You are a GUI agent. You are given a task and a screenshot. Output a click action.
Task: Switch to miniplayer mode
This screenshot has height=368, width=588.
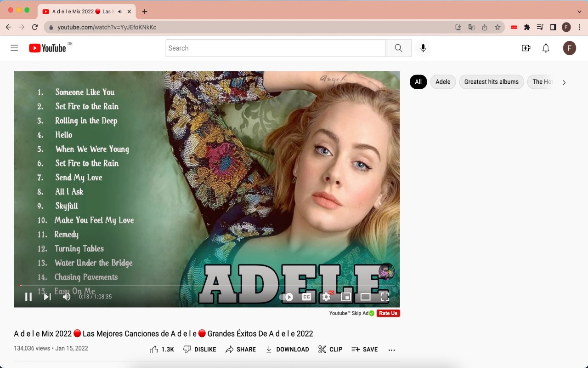pos(346,297)
